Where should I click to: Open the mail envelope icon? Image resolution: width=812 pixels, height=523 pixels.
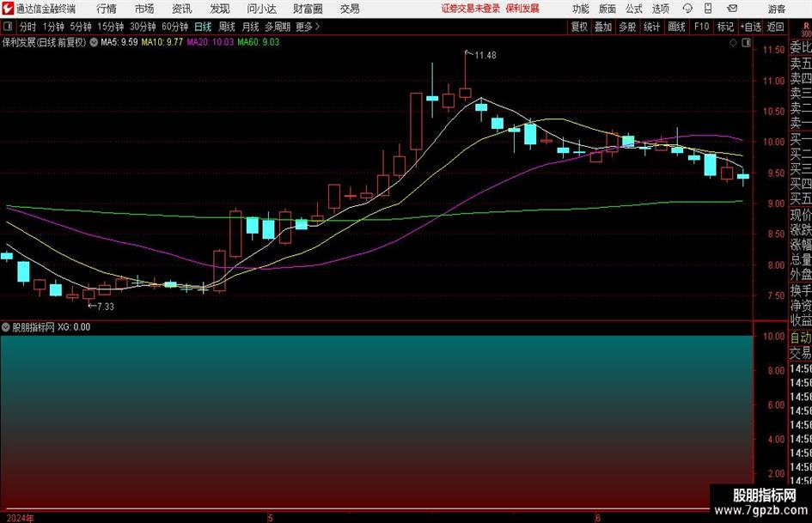pos(732,9)
